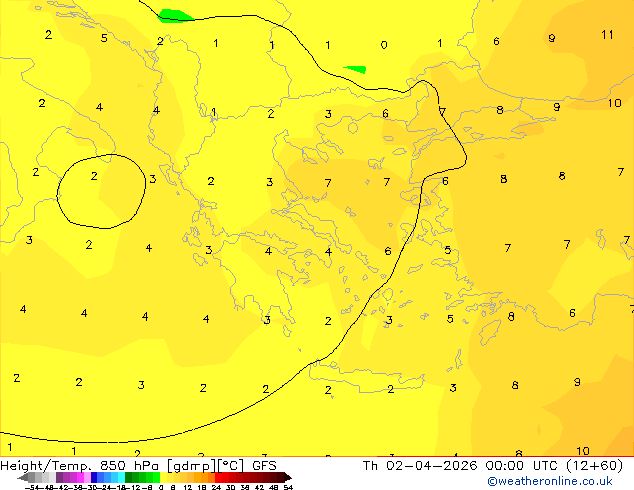Image resolution: width=634 pixels, height=490 pixels.
Task: Pick the bright red swatch in the legend
Action: point(218,477)
